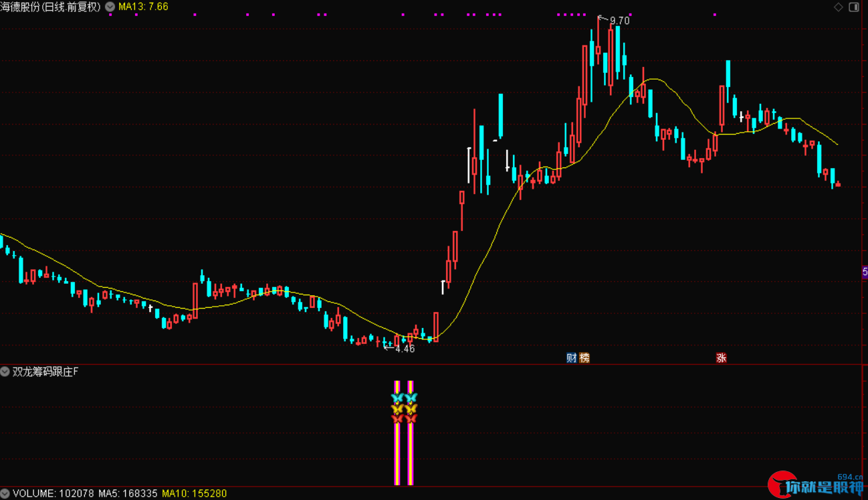Screen dimensions: 868x500
Task: Click the MA10: 155280 volume label
Action: [195, 493]
